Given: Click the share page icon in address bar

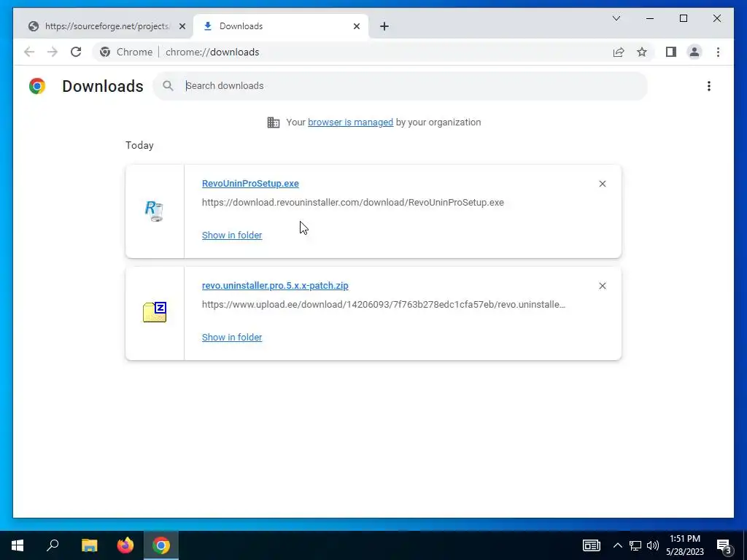Looking at the screenshot, I should click(x=619, y=52).
